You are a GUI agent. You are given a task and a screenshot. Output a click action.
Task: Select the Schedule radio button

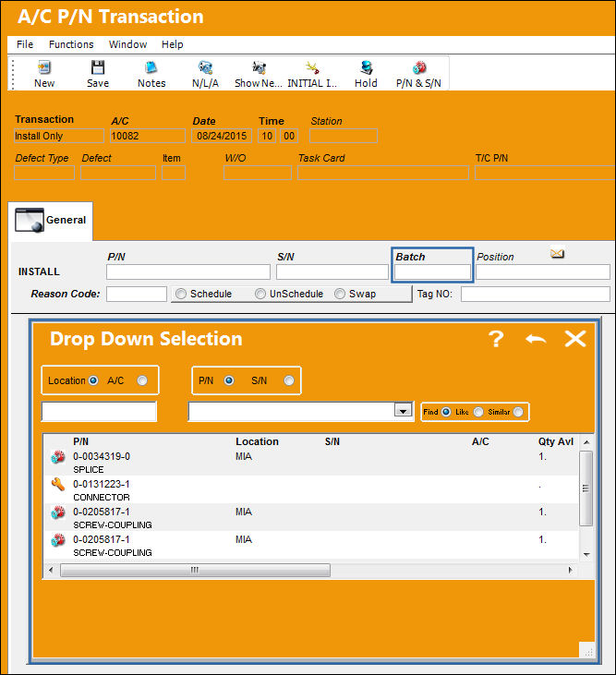coord(181,294)
